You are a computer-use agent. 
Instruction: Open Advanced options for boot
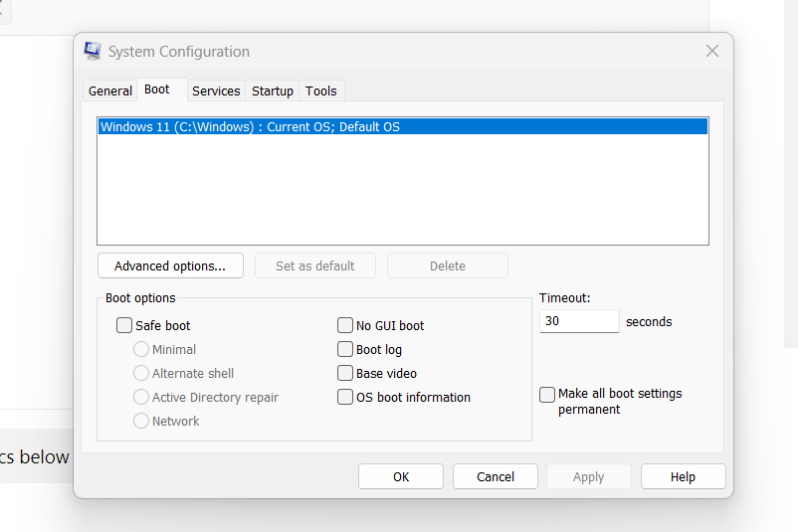tap(170, 266)
